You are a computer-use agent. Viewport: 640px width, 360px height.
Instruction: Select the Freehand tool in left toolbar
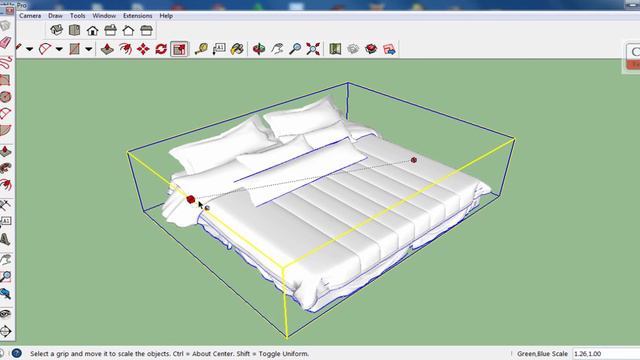click(x=6, y=62)
